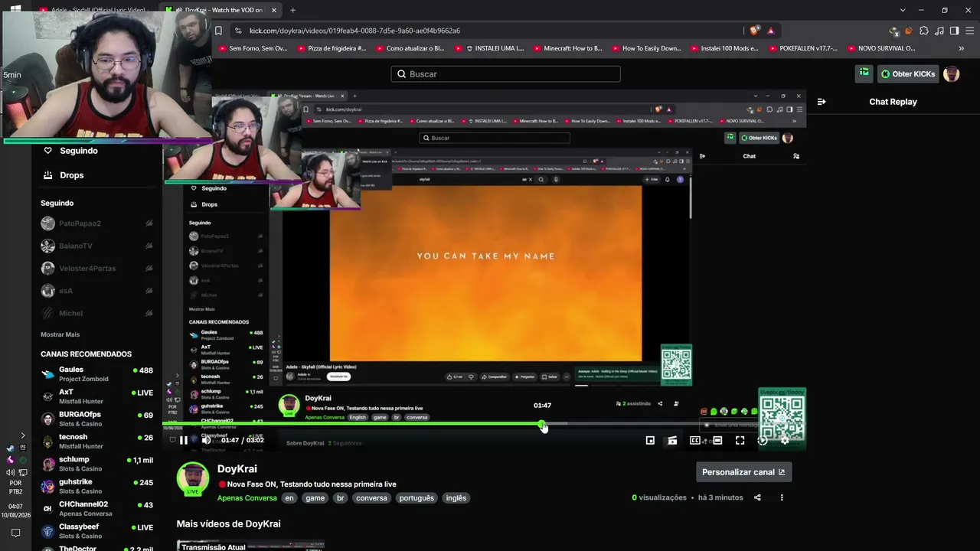Open Classybeef recommended channel
980x551 pixels.
96,531
